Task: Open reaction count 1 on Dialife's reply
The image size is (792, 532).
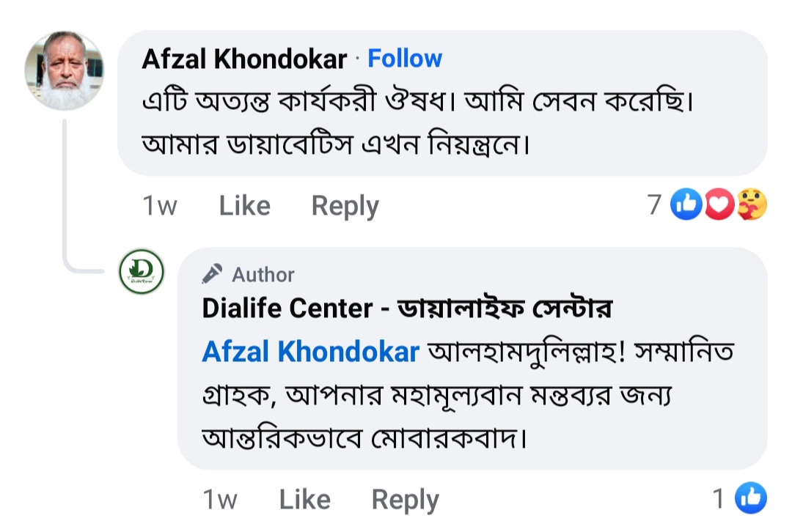Action: tap(719, 499)
